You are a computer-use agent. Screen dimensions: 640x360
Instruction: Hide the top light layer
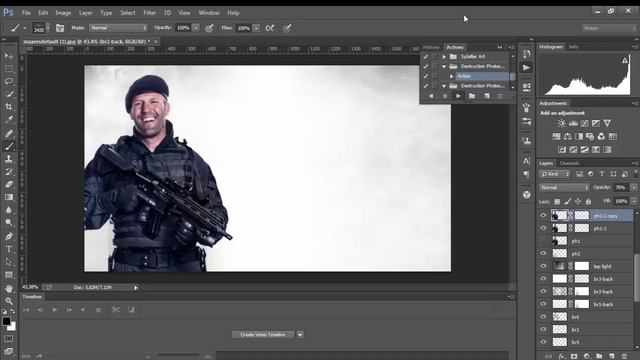543,266
